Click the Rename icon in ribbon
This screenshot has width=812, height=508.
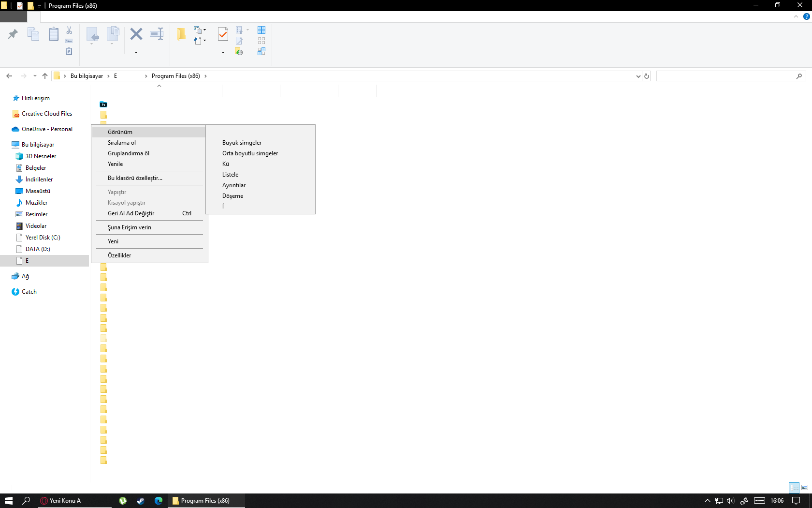pos(157,34)
